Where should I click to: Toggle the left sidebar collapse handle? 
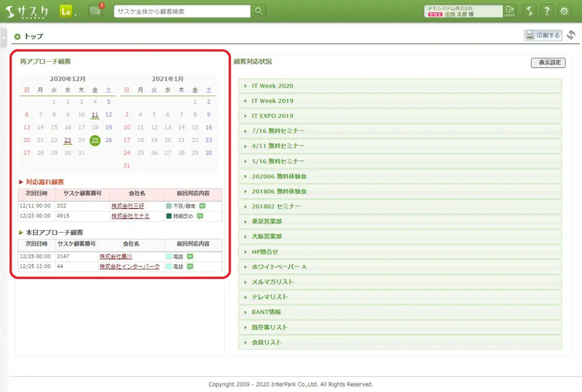click(3, 36)
